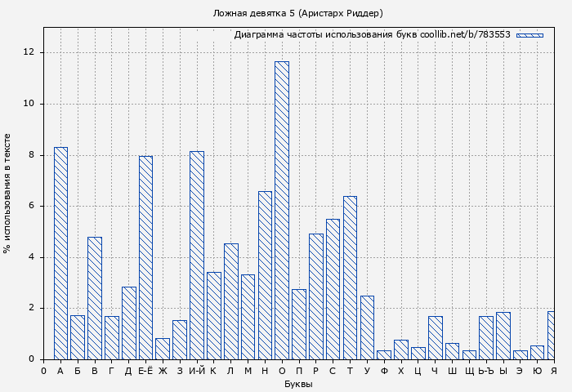The height and width of the screenshot is (392, 572).
Task: Click the y-axis tick label 12
Action: [29, 52]
